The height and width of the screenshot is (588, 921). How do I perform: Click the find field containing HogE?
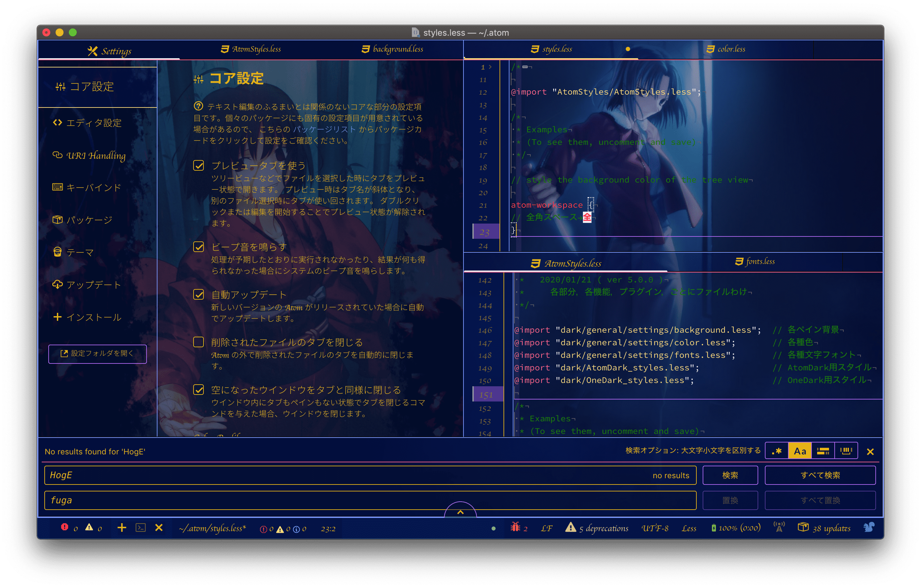(370, 475)
